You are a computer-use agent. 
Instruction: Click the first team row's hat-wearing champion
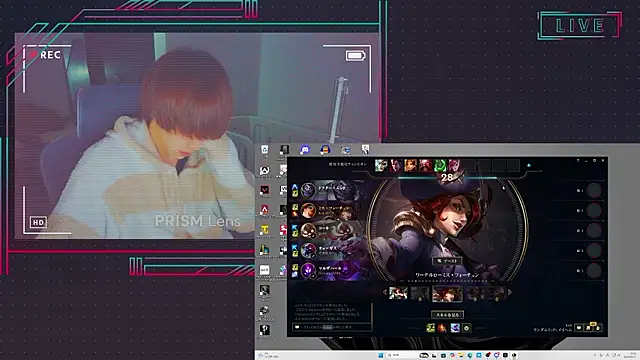pyautogui.click(x=309, y=190)
